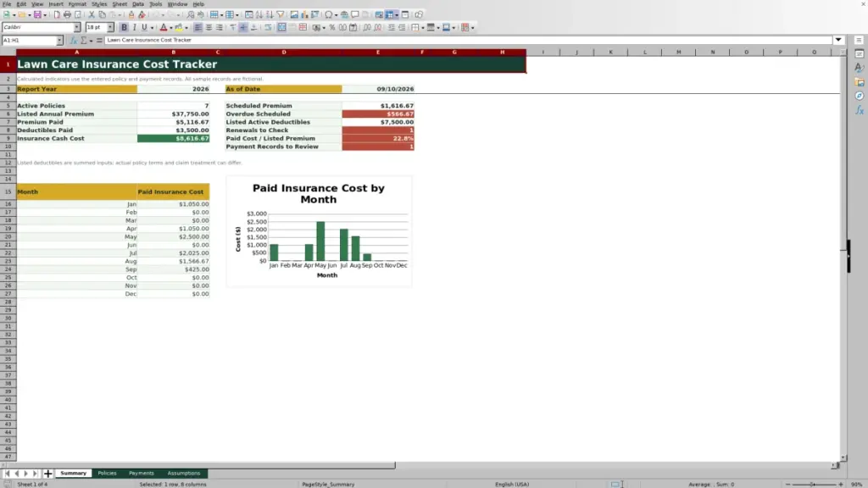
Task: Toggle Underline formatting
Action: tap(144, 27)
